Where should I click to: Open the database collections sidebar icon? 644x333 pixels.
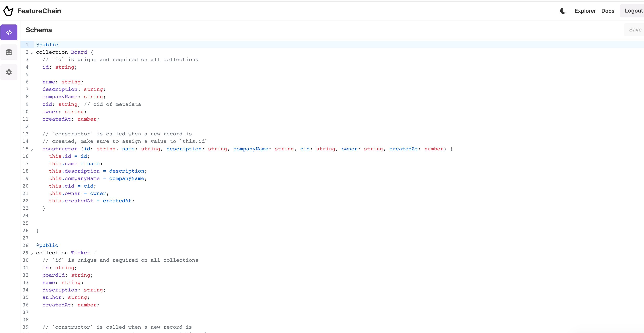(9, 52)
